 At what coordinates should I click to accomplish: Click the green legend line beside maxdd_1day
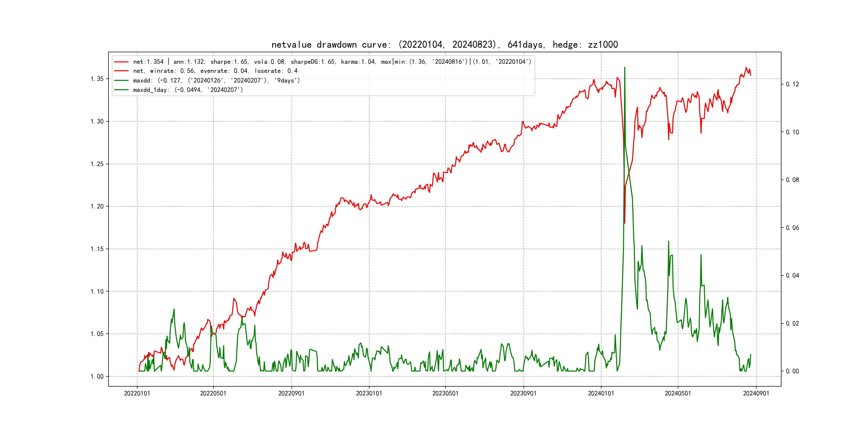[121, 90]
